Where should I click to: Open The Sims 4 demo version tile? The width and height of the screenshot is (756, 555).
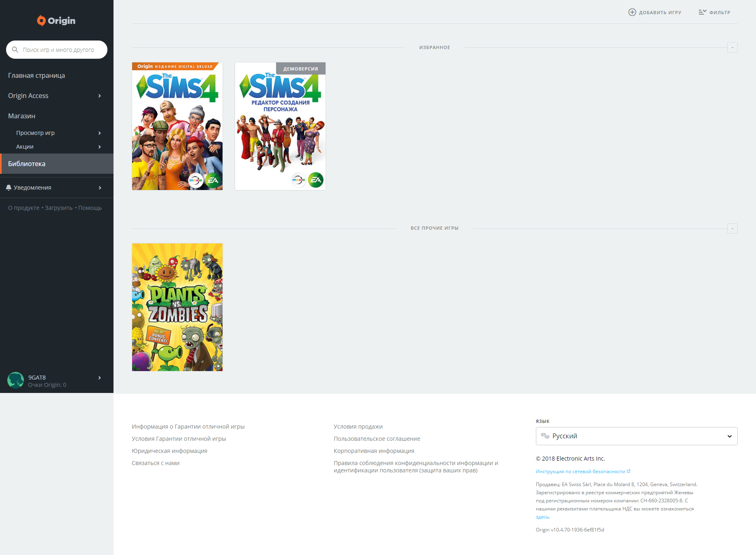click(x=280, y=126)
